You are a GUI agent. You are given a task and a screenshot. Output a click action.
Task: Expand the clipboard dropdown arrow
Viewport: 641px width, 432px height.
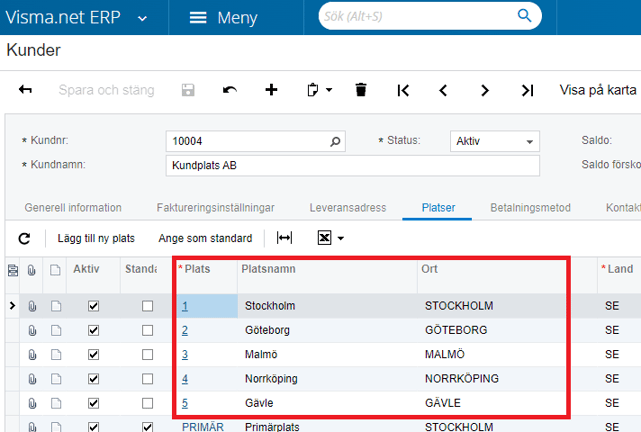point(329,90)
